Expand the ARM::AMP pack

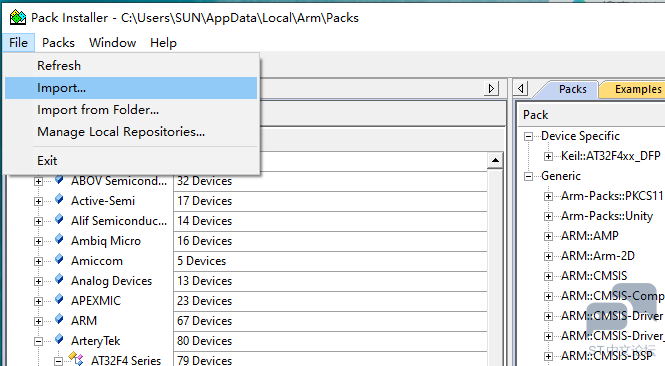548,236
